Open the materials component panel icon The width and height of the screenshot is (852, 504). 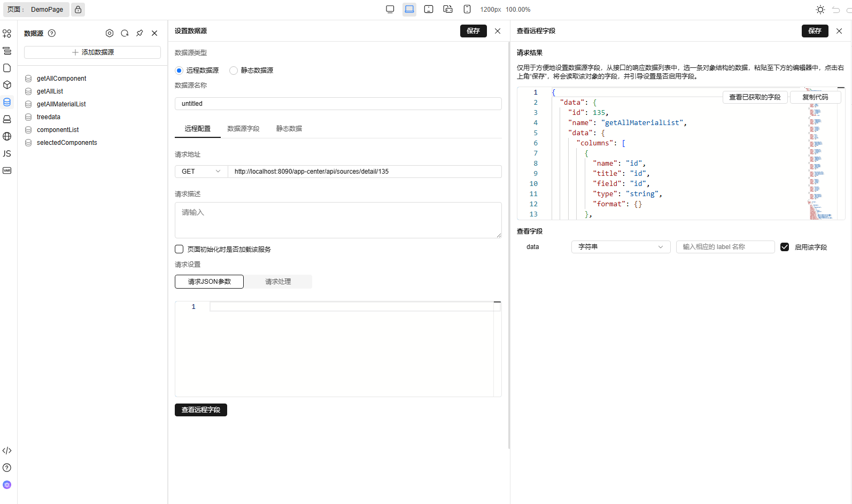[x=7, y=34]
